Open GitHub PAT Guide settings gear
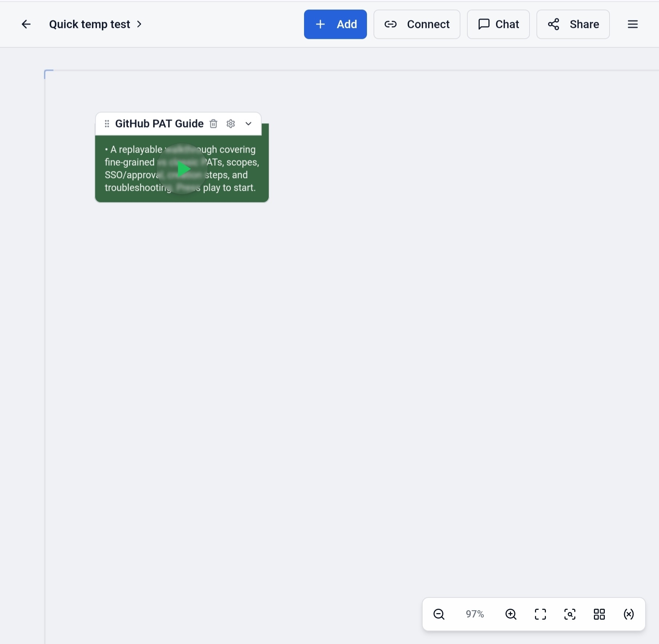This screenshot has height=644, width=659. pos(231,124)
